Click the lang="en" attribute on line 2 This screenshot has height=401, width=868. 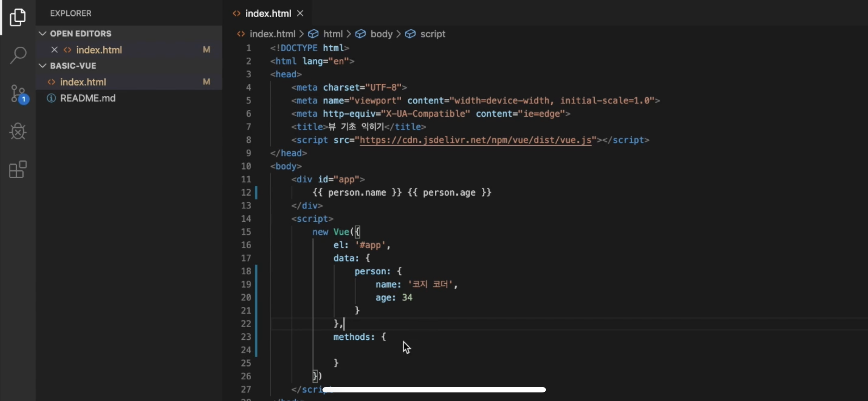[326, 61]
